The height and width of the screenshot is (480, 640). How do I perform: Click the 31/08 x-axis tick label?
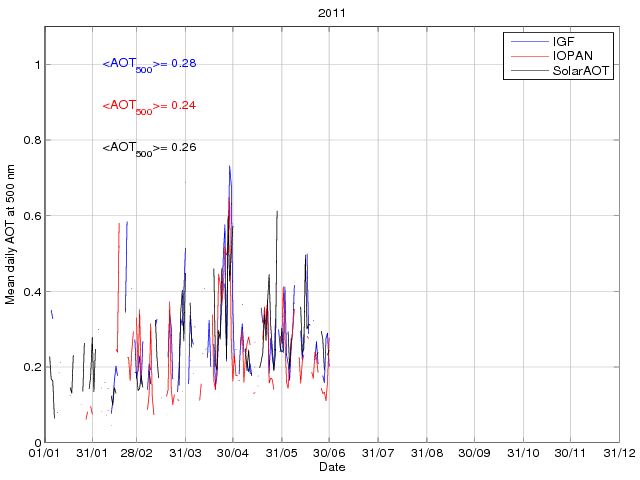pyautogui.click(x=427, y=453)
